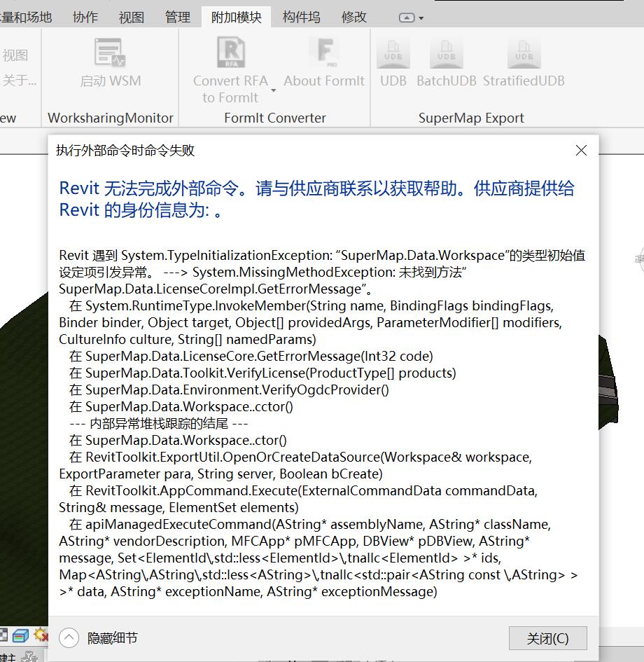644x662 pixels.
Task: Click the Convert RFA to FormIt icon
Action: pos(231,53)
